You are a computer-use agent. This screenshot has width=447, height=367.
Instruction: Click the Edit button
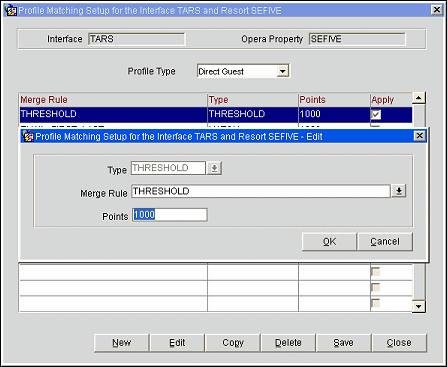coord(177,343)
